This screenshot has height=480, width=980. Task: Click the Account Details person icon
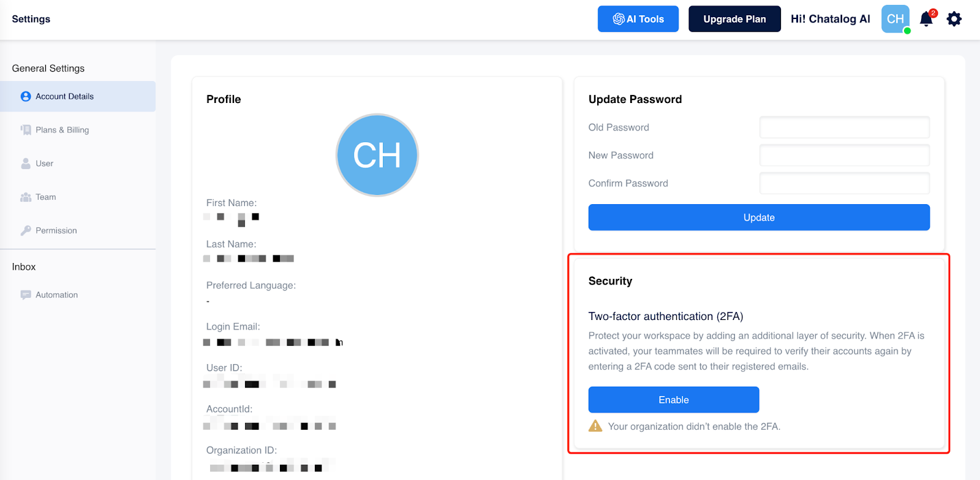pos(26,96)
